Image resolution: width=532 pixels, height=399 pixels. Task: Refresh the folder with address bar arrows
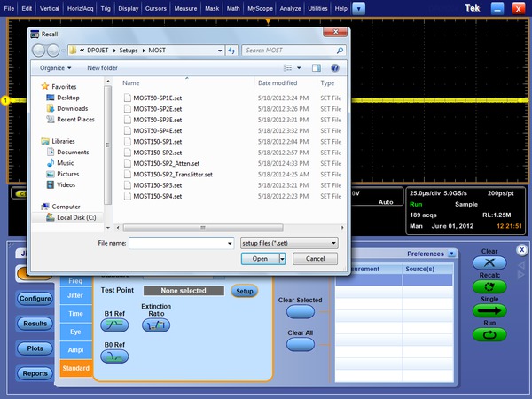pyautogui.click(x=231, y=51)
